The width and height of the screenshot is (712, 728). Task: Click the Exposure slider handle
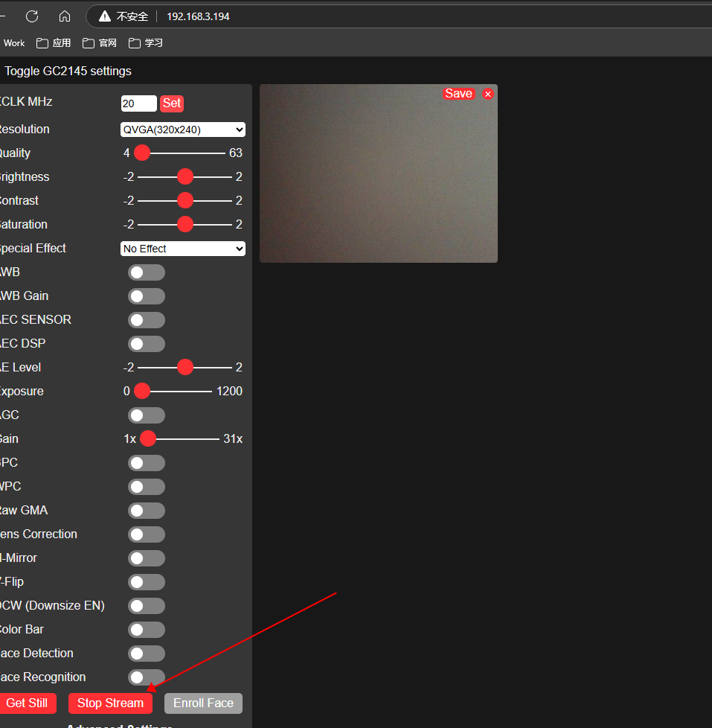tap(142, 392)
